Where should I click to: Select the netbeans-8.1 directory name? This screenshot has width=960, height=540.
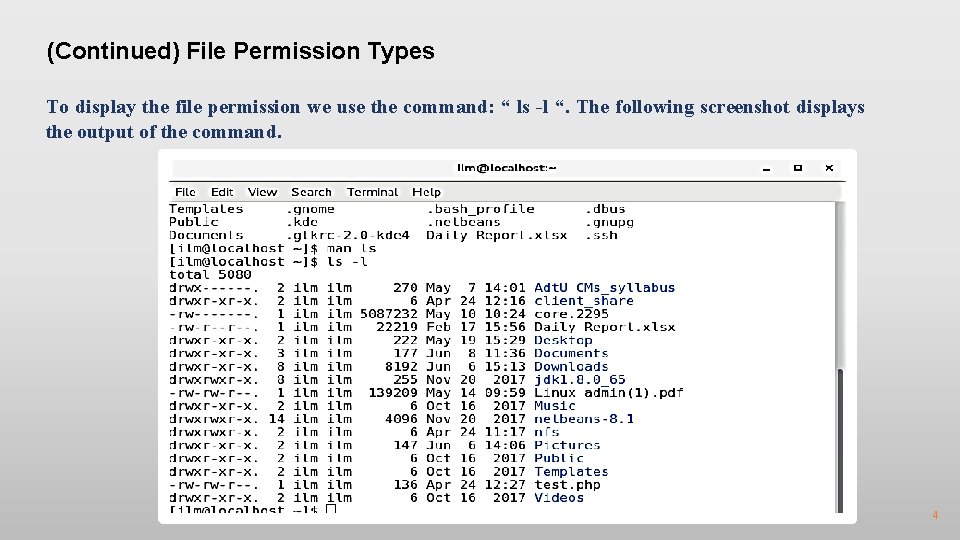584,419
